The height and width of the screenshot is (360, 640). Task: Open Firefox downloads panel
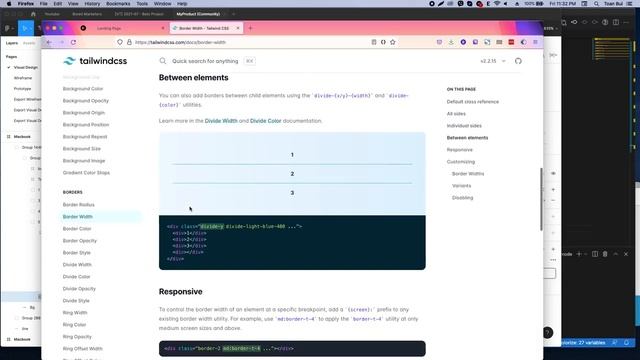coord(451,42)
